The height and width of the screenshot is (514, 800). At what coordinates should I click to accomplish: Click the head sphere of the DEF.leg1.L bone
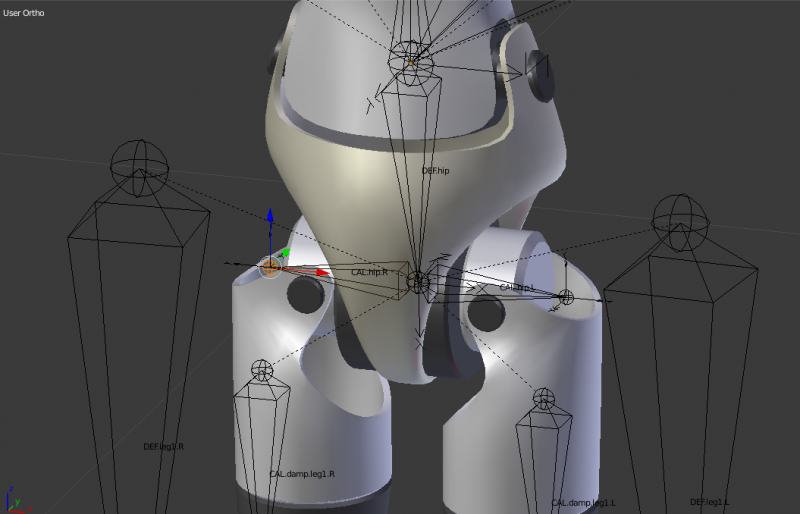pyautogui.click(x=681, y=223)
